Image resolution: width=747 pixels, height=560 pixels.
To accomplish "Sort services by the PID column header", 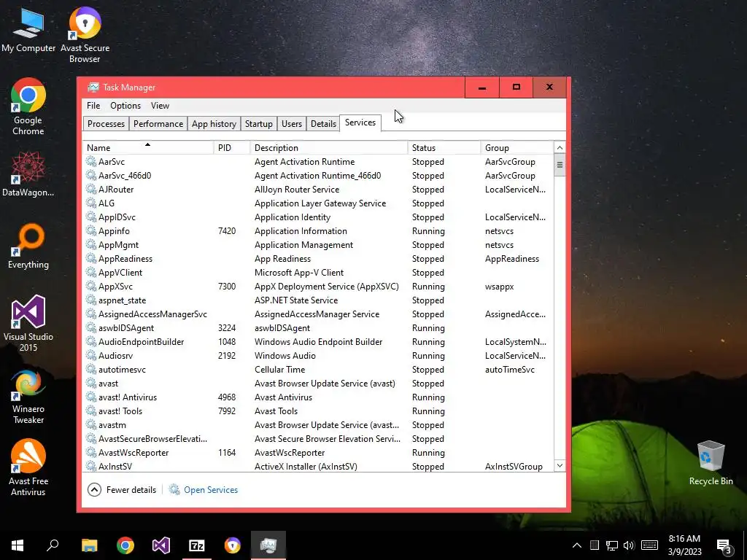I will coord(232,147).
